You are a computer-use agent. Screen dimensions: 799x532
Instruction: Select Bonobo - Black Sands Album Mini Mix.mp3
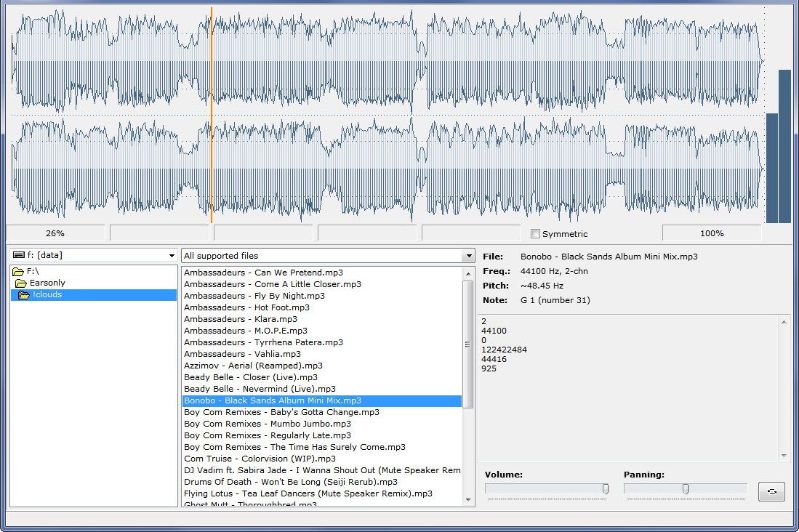pyautogui.click(x=273, y=400)
